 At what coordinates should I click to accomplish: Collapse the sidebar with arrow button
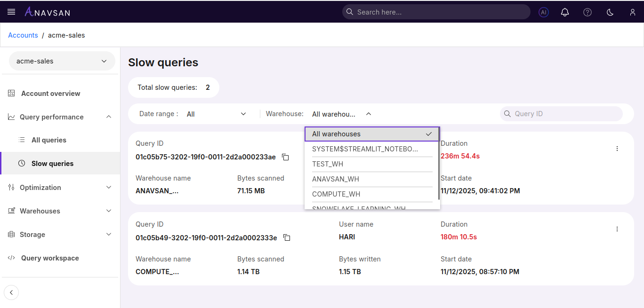pyautogui.click(x=11, y=292)
